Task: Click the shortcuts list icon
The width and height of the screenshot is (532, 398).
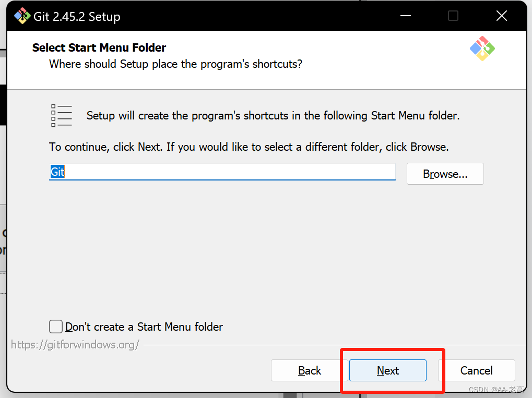Action: pyautogui.click(x=62, y=116)
